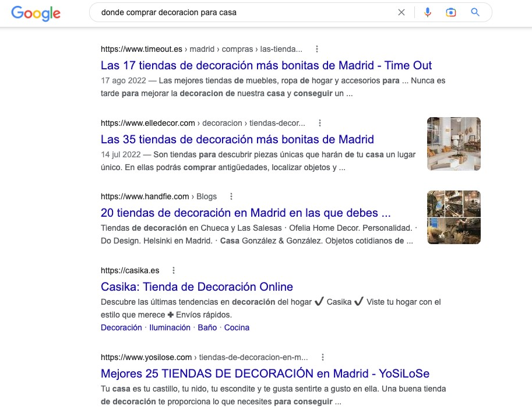
Task: Open Google Lens image search camera icon
Action: 451,13
